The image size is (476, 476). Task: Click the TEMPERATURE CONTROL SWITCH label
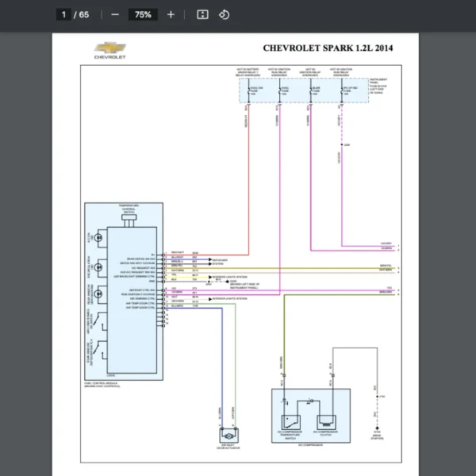(129, 209)
